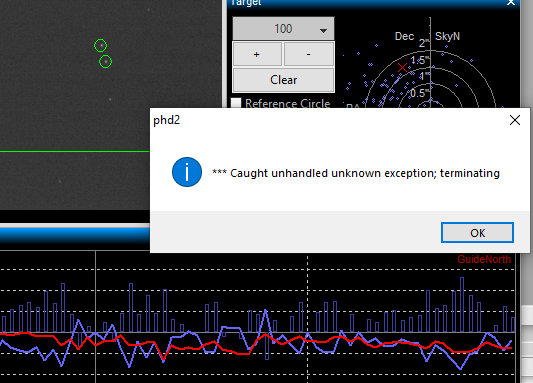This screenshot has height=383, width=533.
Task: Click OK in the phd2 dialog
Action: pos(477,233)
